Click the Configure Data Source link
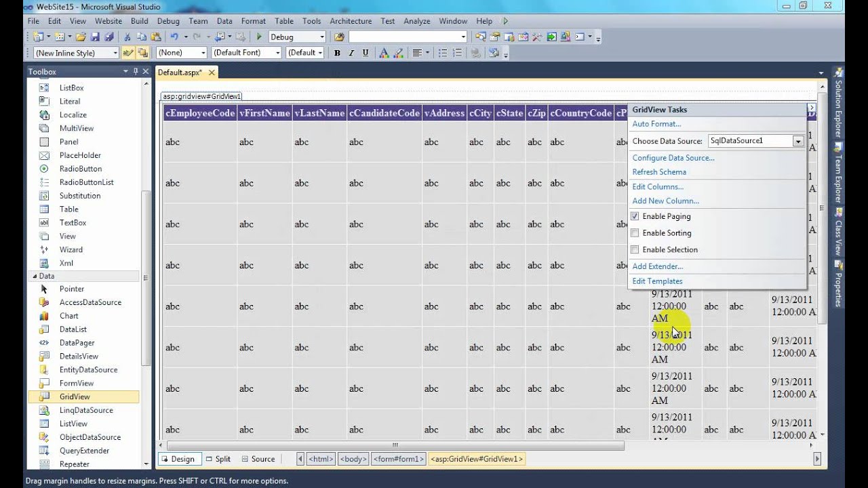 [673, 158]
